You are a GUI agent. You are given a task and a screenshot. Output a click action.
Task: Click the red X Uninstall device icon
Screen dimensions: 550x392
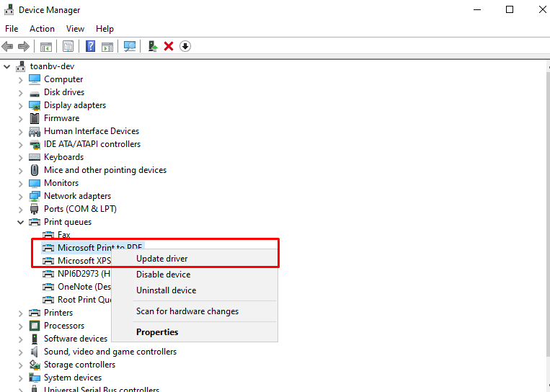click(x=169, y=46)
